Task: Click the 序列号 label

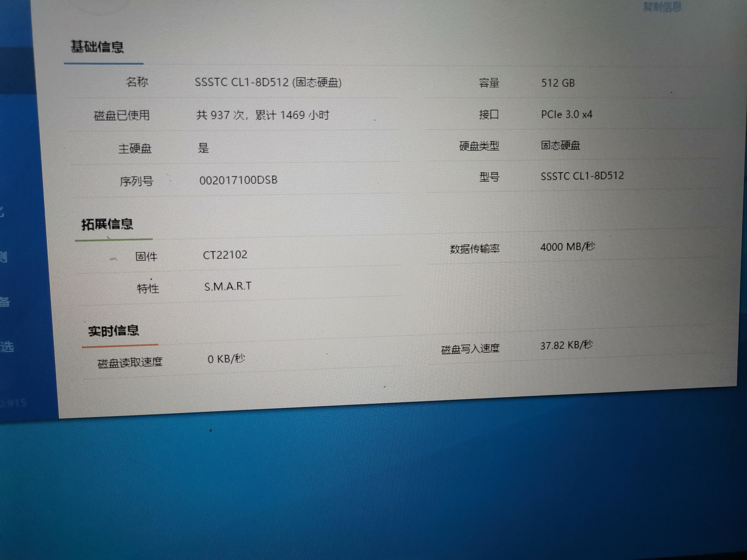Action: pyautogui.click(x=136, y=181)
